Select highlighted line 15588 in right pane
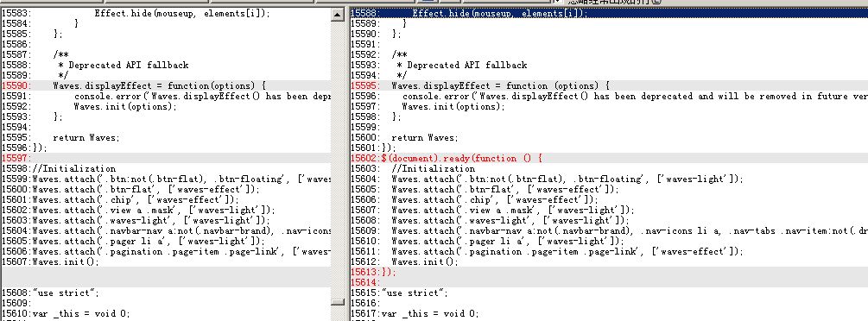The height and width of the screenshot is (321, 868). [x=609, y=13]
